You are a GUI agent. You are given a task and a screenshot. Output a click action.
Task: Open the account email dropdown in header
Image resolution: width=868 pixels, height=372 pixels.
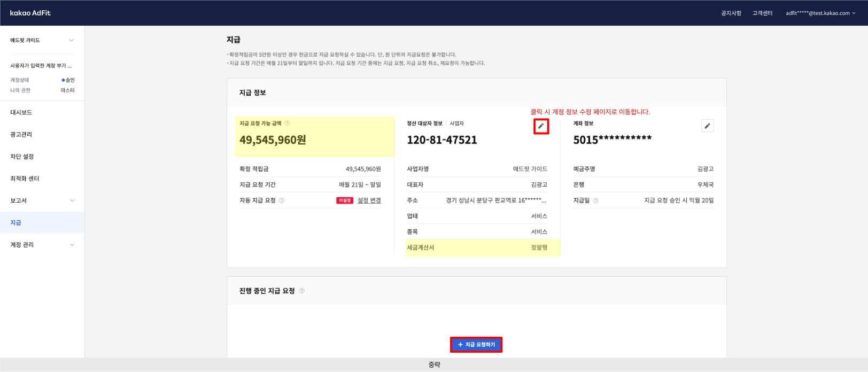click(x=820, y=13)
